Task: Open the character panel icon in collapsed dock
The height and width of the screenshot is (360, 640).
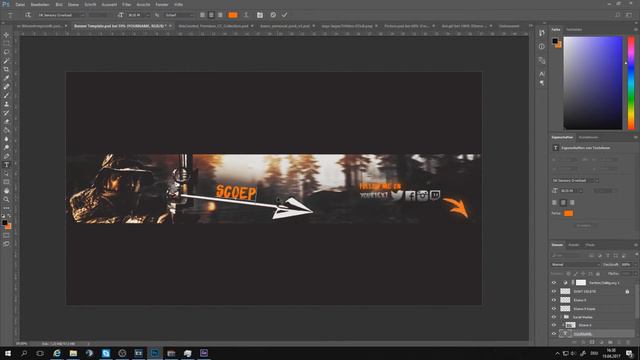Action: [x=542, y=74]
